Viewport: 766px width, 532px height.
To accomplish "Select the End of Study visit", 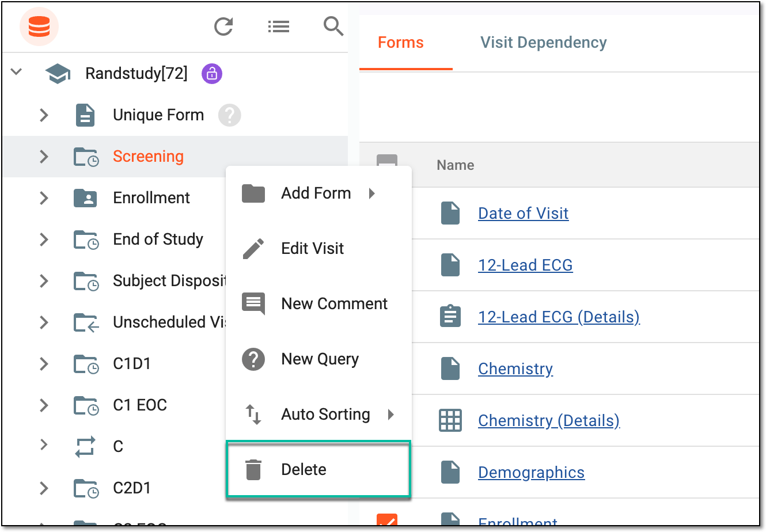I will coord(158,239).
